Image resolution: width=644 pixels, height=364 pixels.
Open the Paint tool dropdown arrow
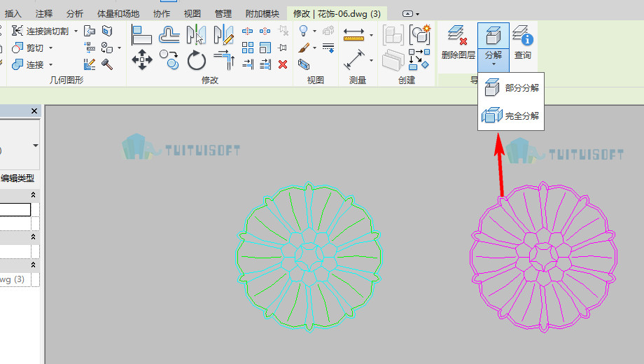[x=314, y=48]
